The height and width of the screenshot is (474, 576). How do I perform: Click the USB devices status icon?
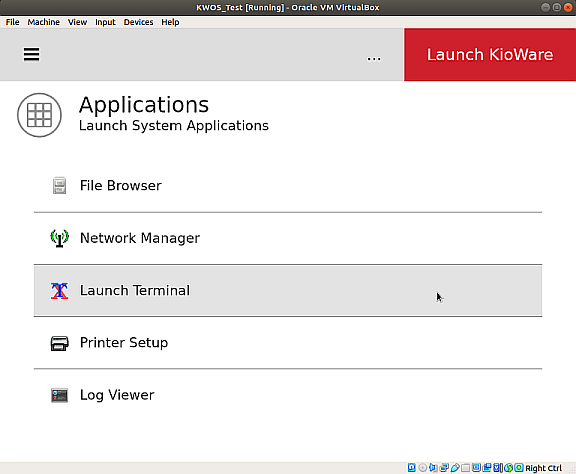pyautogui.click(x=455, y=467)
